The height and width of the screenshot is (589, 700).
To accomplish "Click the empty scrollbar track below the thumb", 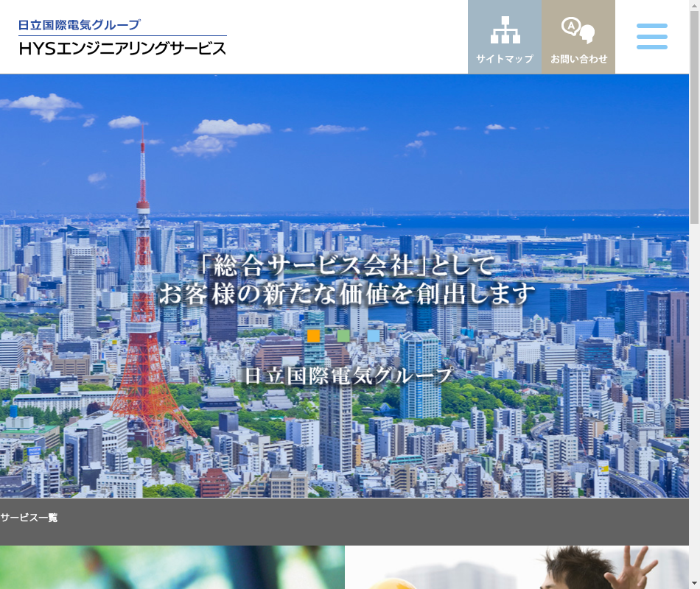I will (x=694, y=405).
